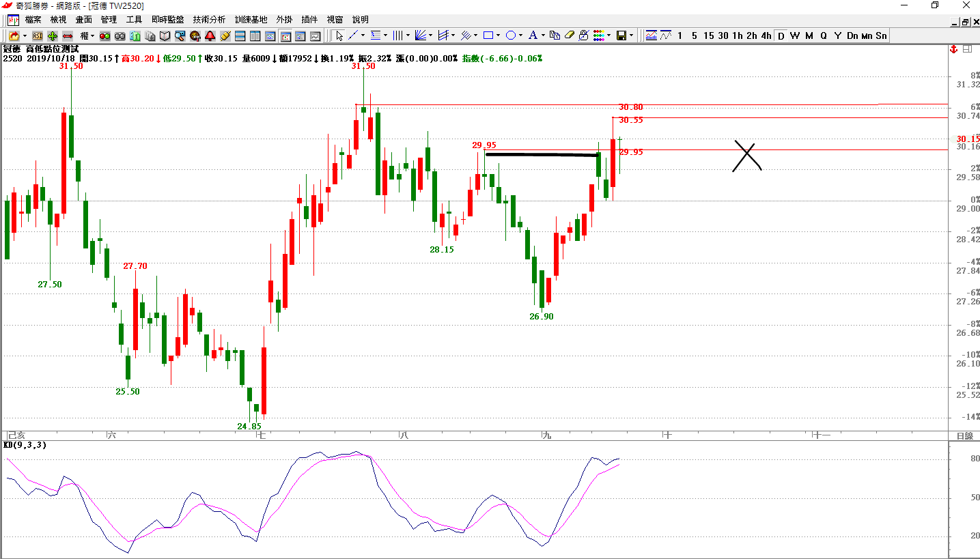Click the 24.85 lowest price label
The width and height of the screenshot is (980, 559).
point(249,426)
